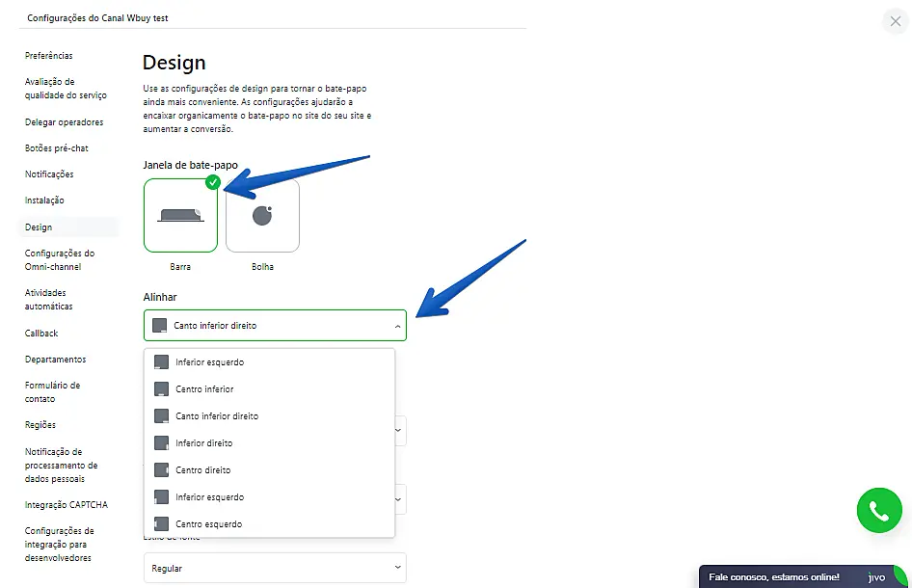Collapse the Alinhar dropdown using its chevron
The height and width of the screenshot is (588, 912).
click(397, 327)
